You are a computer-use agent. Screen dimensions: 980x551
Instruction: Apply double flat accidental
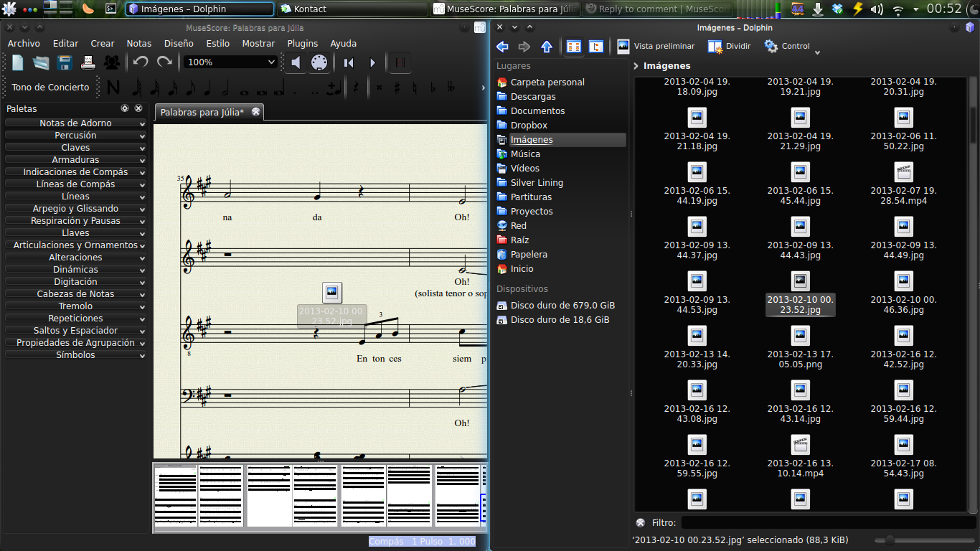tap(451, 88)
